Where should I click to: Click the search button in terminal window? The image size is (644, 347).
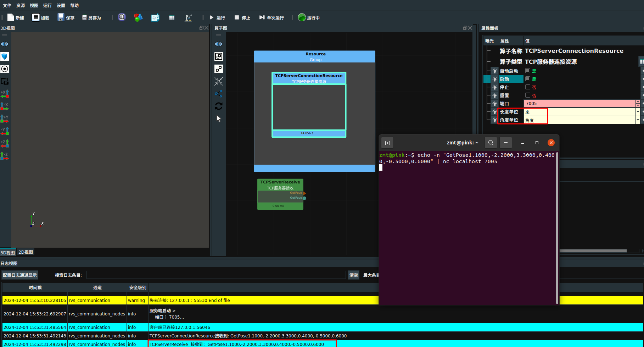pyautogui.click(x=491, y=143)
